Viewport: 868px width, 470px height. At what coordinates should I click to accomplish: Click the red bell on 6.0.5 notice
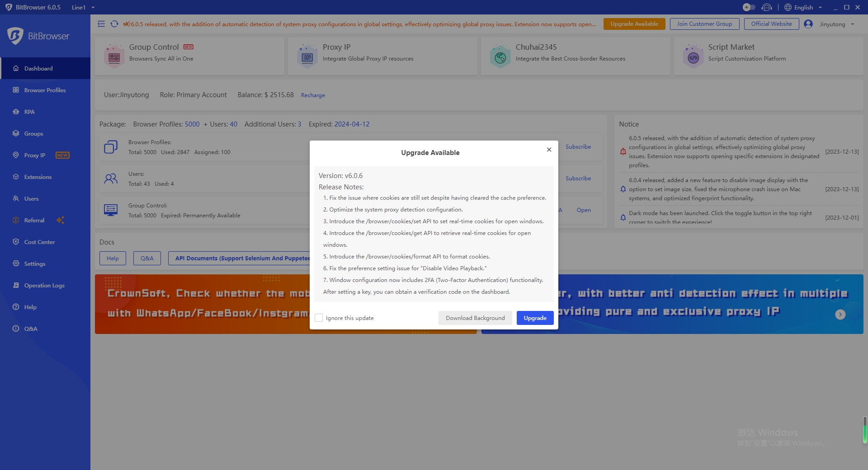click(623, 152)
